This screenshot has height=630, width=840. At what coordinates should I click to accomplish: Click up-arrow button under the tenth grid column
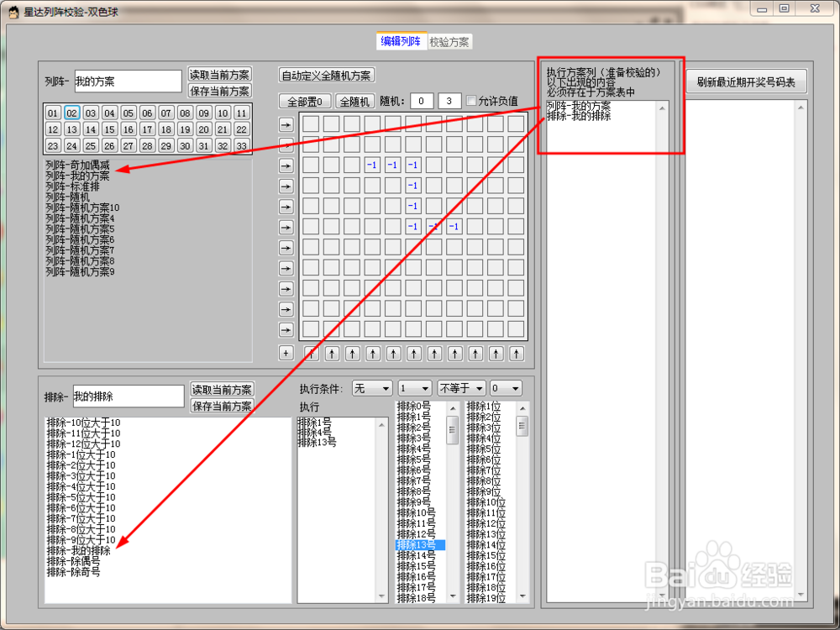tap(496, 354)
